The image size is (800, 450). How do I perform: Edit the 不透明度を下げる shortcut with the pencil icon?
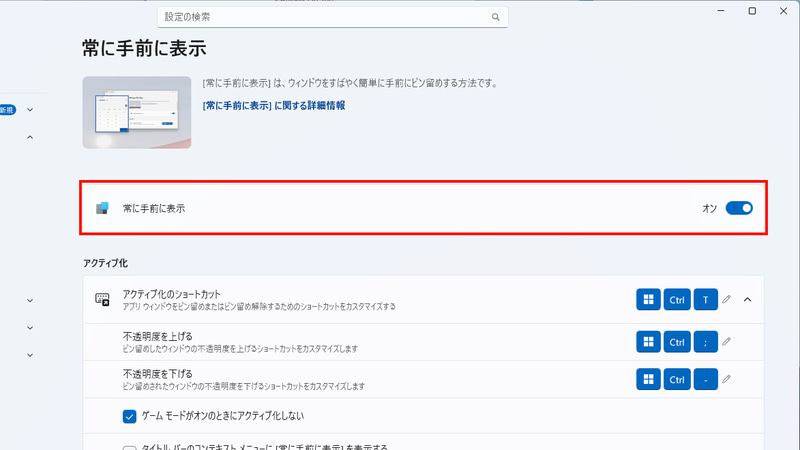click(727, 379)
